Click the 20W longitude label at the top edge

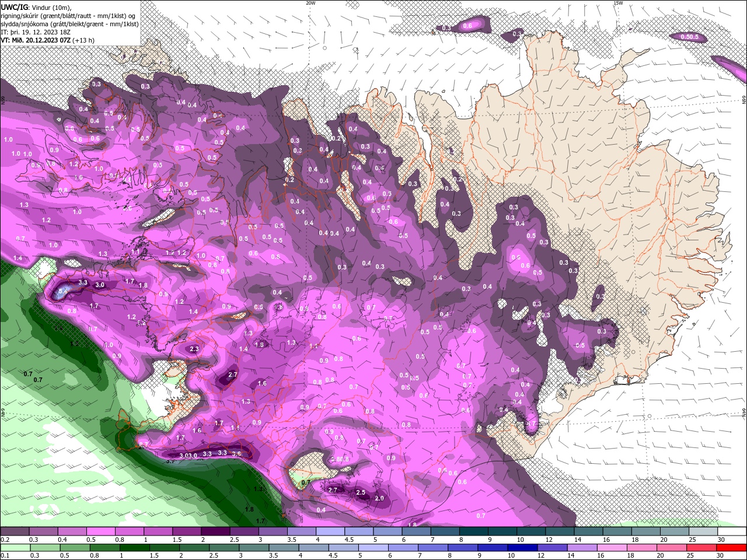coord(310,3)
